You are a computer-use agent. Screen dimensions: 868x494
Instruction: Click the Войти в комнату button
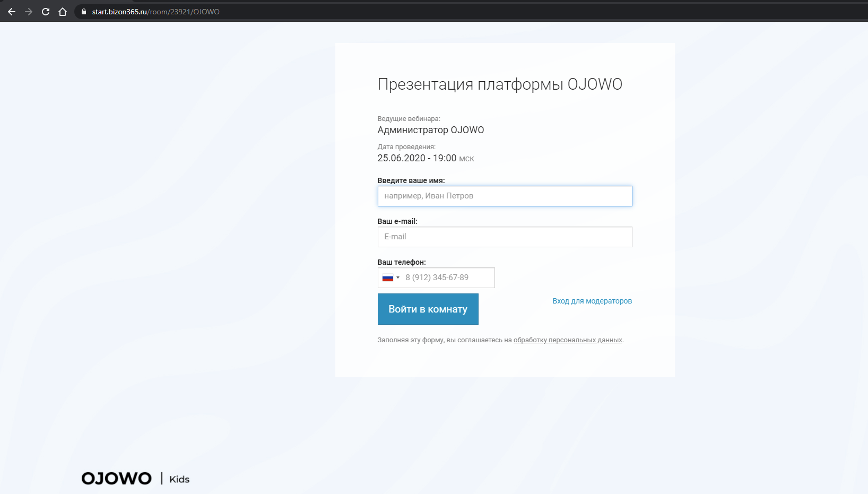point(428,309)
